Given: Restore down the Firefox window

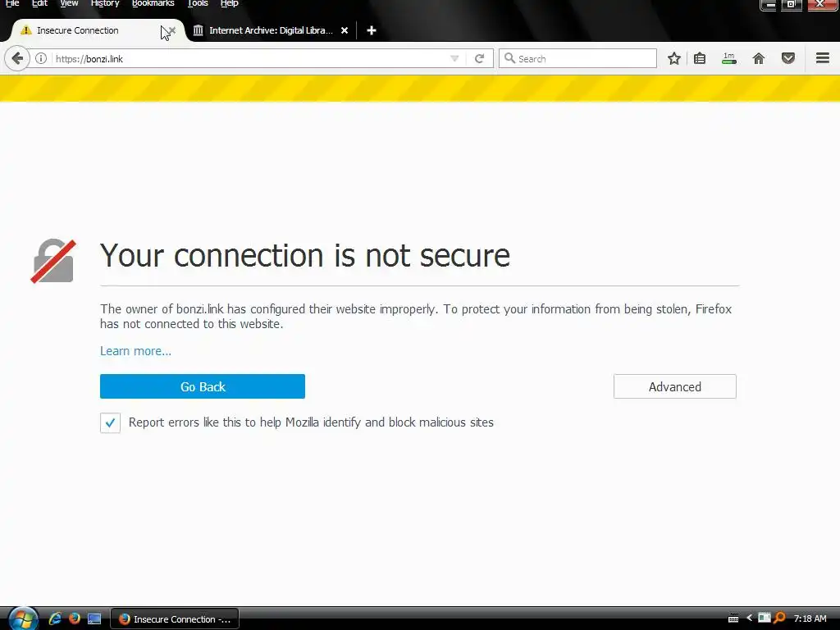Looking at the screenshot, I should point(791,4).
